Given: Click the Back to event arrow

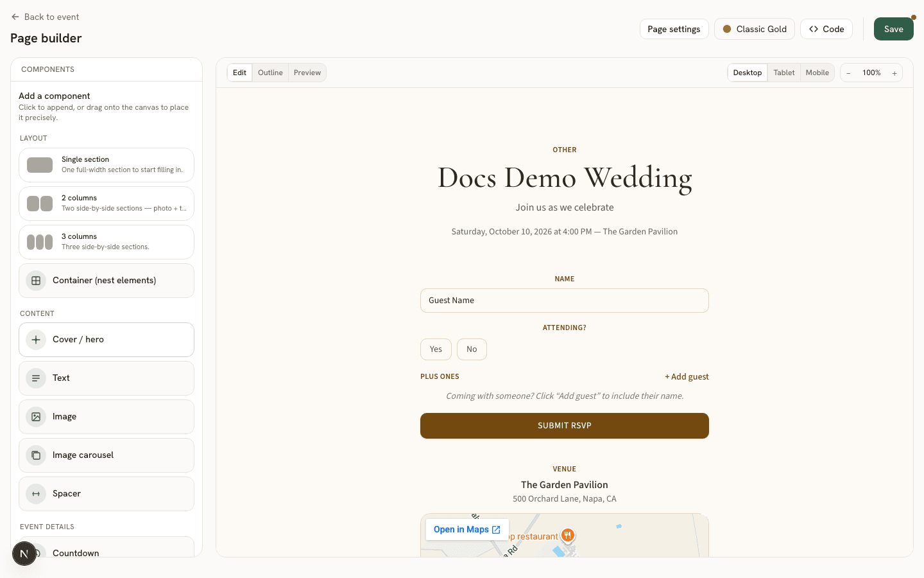Looking at the screenshot, I should [15, 17].
